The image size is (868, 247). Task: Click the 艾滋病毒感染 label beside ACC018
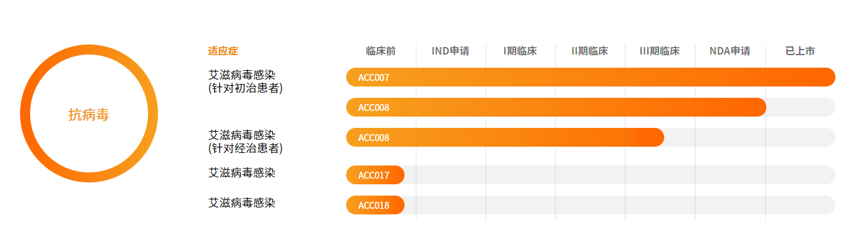pos(242,202)
